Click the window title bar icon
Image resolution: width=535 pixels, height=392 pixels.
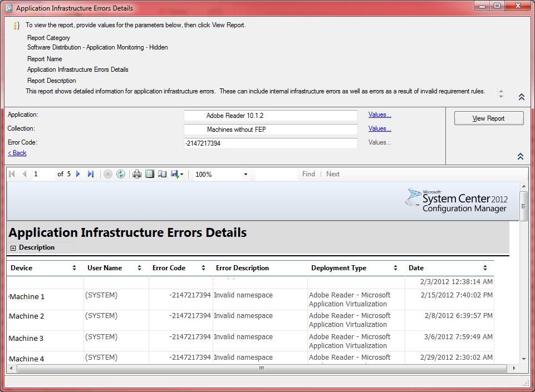9,8
